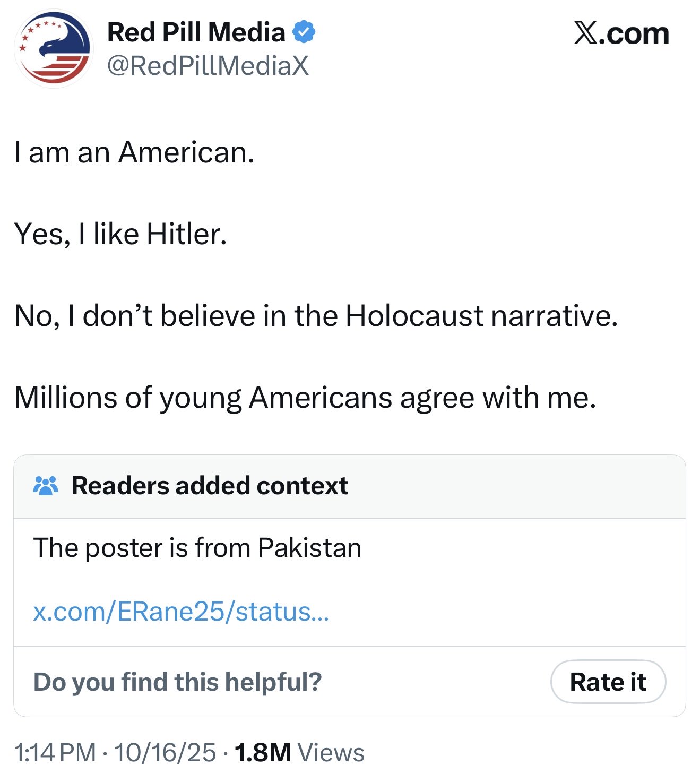700x782 pixels.
Task: Open the x.com/ERane25/status link
Action: (x=181, y=612)
